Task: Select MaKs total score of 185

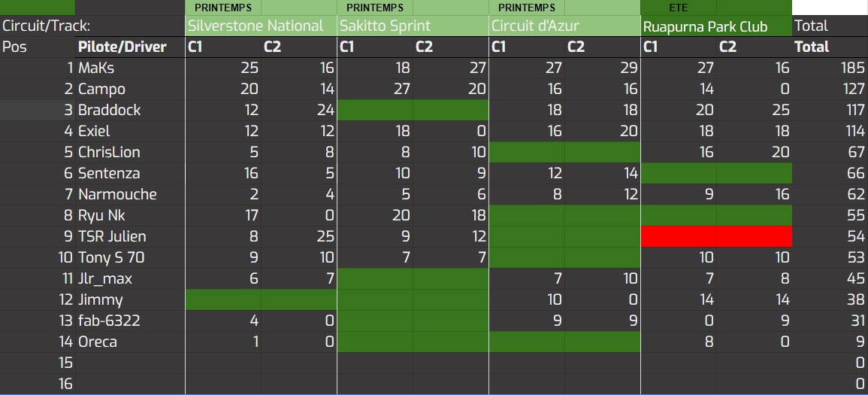Action: pyautogui.click(x=853, y=68)
